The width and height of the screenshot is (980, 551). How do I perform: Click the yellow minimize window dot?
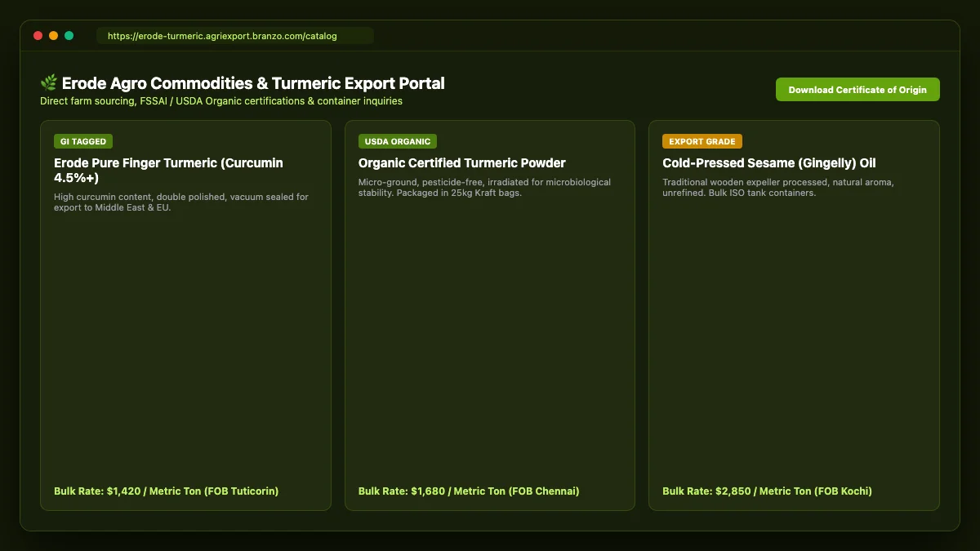click(x=53, y=36)
